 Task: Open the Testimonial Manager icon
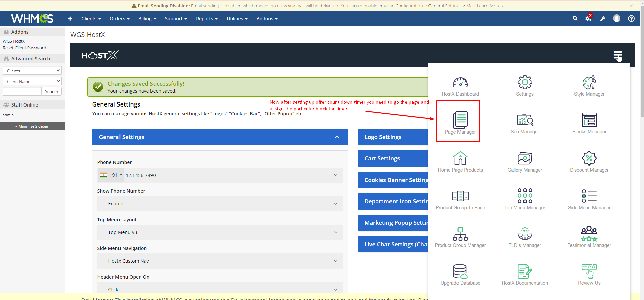click(x=589, y=234)
